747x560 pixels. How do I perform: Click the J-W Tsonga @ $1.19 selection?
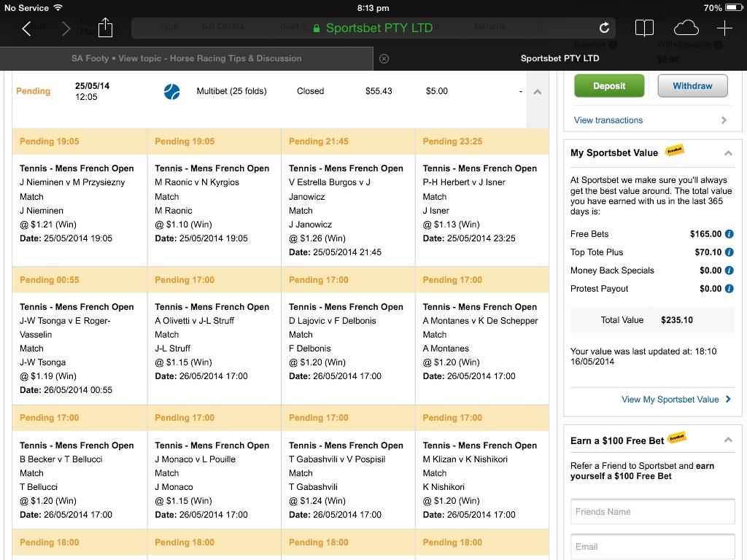pos(47,370)
